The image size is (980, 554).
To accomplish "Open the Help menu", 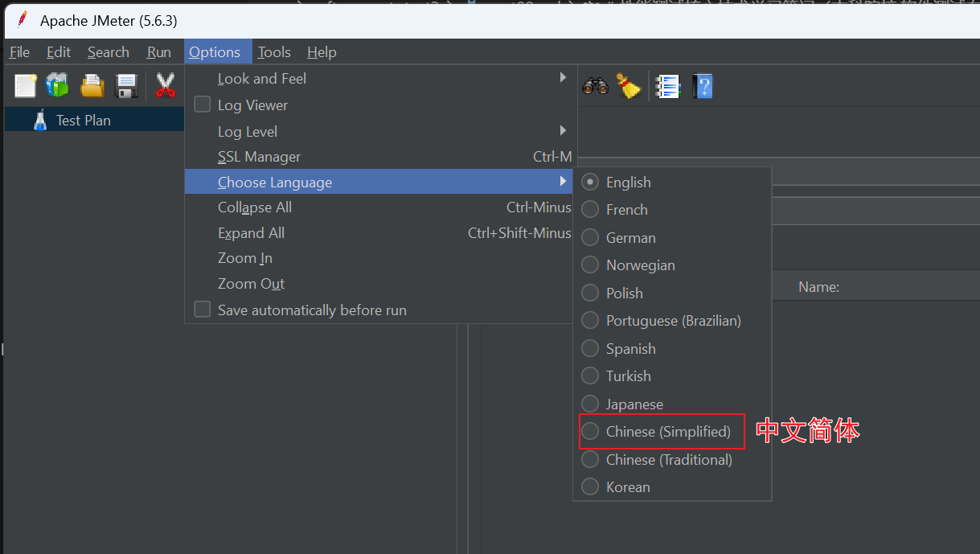I will (x=322, y=51).
